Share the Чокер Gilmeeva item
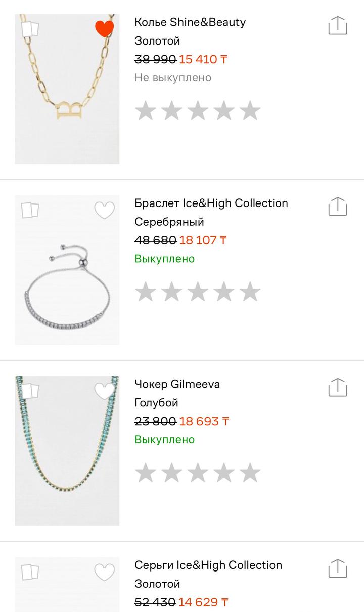The height and width of the screenshot is (612, 364). click(338, 387)
